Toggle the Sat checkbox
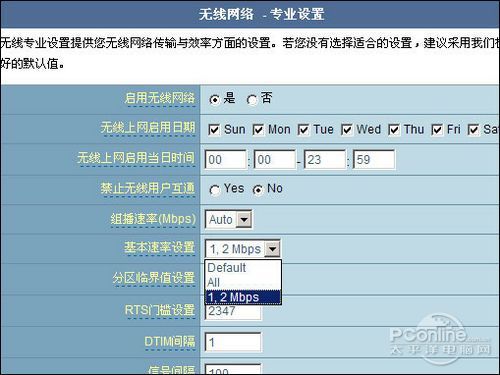Screen dimensions: 500x375 coord(473,130)
